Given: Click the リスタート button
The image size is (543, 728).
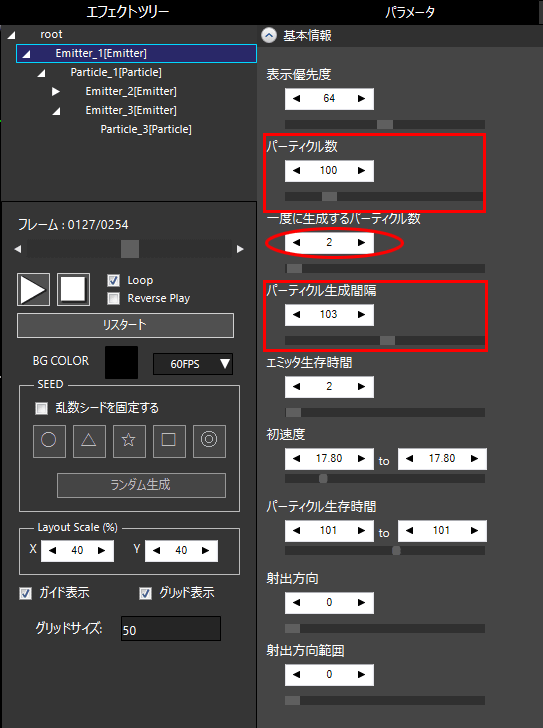Looking at the screenshot, I should coord(125,325).
